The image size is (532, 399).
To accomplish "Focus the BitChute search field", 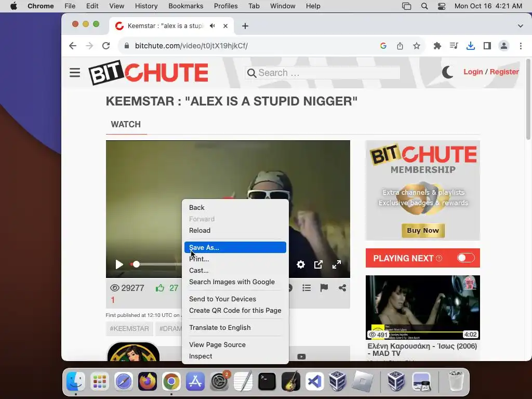I will 322,73.
